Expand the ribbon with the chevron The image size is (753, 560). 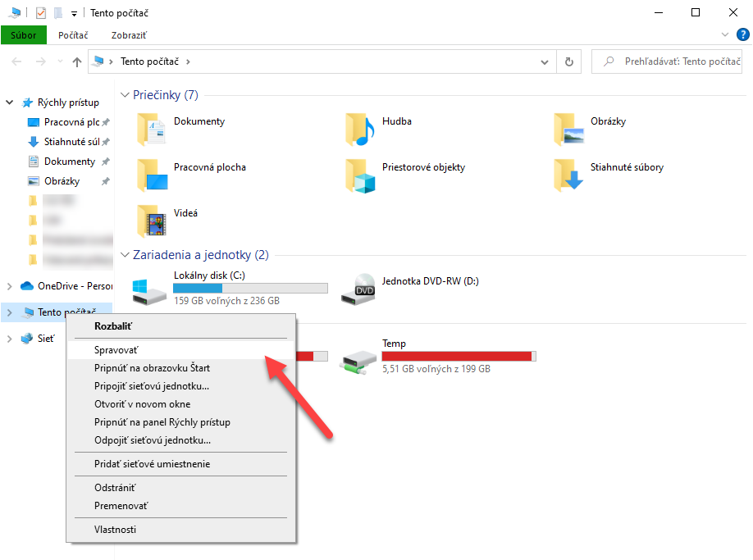(724, 34)
